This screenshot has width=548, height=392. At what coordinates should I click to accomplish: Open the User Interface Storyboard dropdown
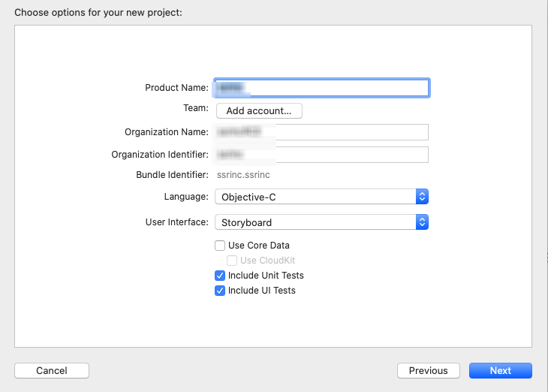tap(315, 222)
